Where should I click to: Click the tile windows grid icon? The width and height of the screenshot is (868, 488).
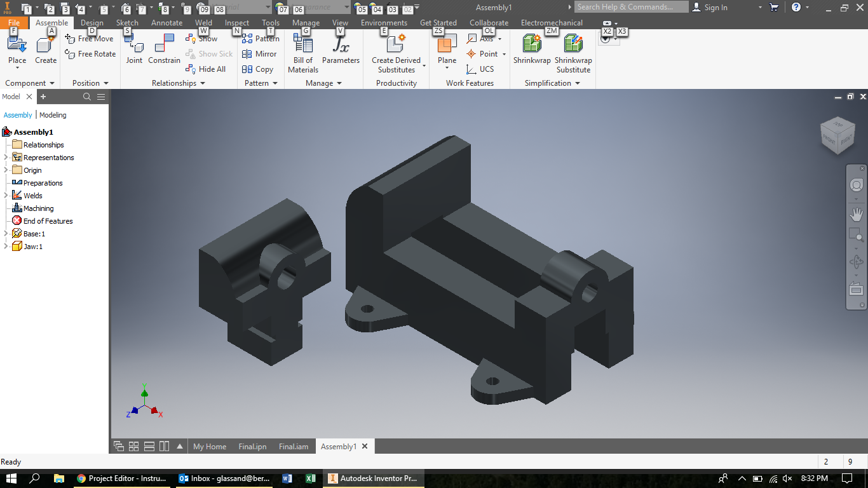(x=134, y=446)
